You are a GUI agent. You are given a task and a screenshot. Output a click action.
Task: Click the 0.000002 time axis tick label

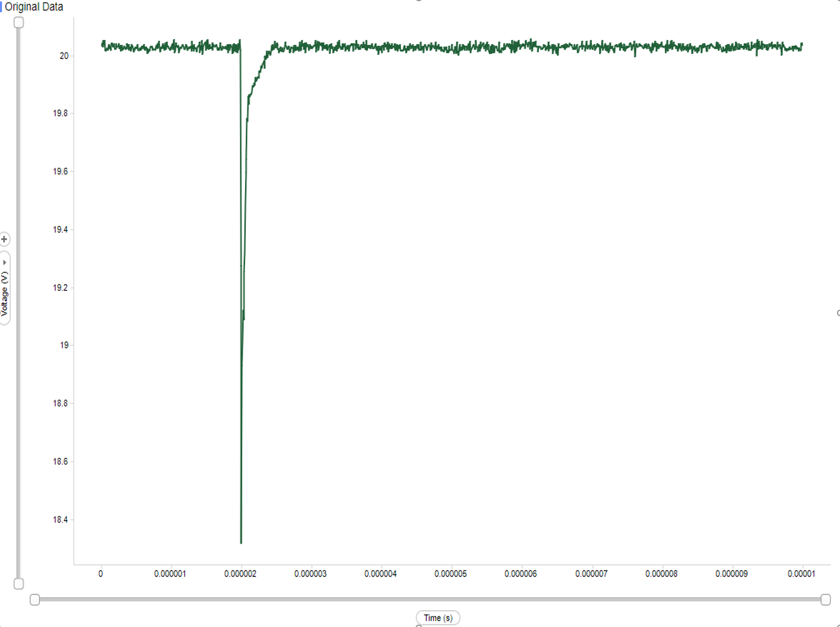pos(240,574)
